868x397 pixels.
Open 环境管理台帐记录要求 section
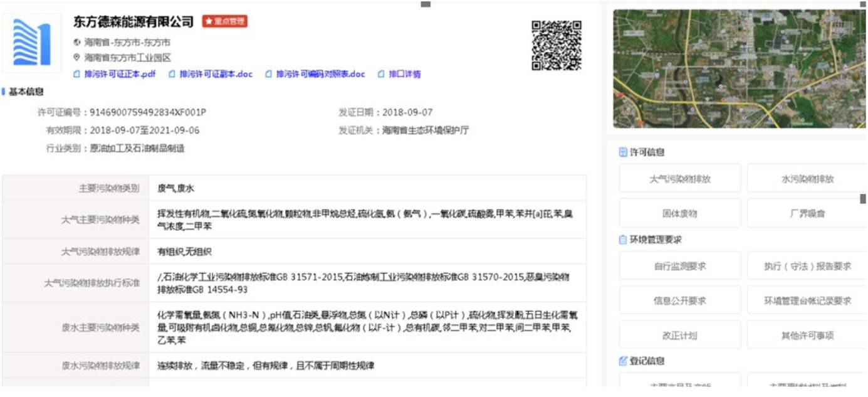pos(807,300)
